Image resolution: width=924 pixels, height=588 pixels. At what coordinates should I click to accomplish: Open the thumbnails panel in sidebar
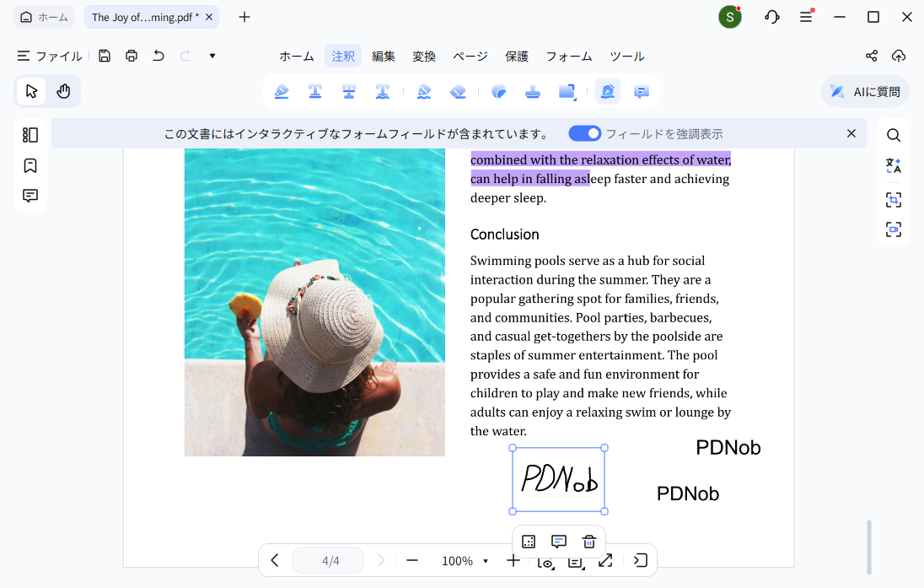pyautogui.click(x=30, y=135)
